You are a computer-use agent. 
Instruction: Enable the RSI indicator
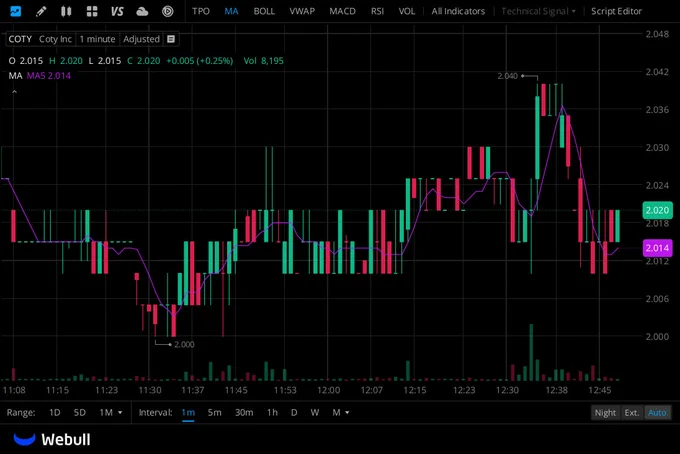tap(377, 11)
